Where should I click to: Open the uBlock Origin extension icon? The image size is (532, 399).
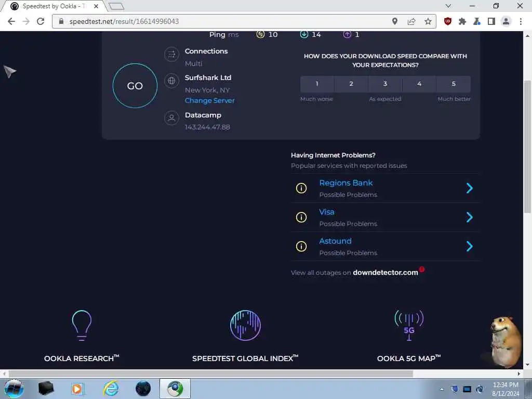point(448,21)
